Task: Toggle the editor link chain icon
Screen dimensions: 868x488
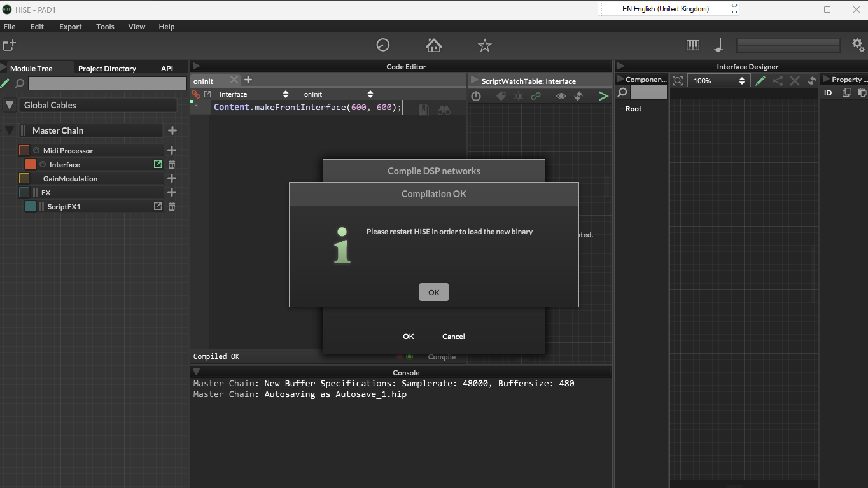Action: [196, 94]
